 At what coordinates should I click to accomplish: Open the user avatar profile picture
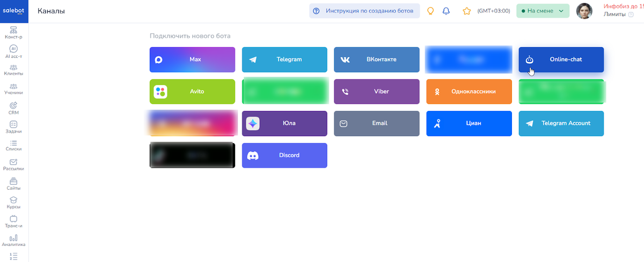(x=584, y=11)
